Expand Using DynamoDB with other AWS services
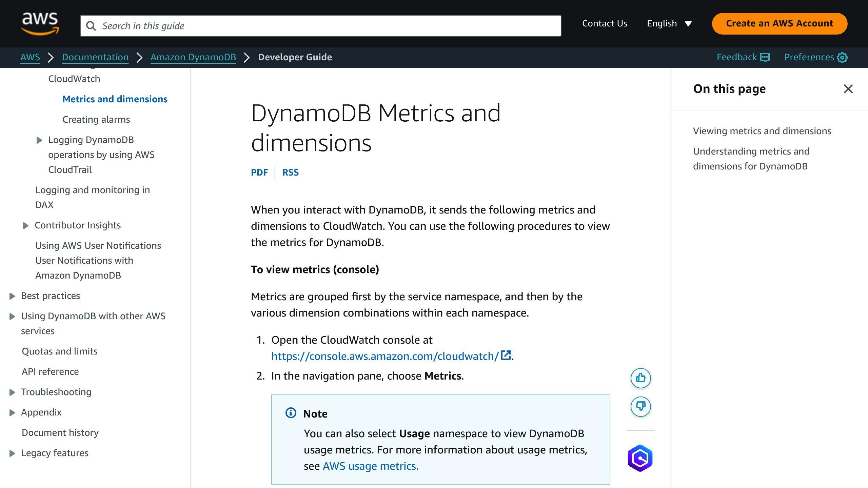Screen dimensions: 868x488 [12, 316]
